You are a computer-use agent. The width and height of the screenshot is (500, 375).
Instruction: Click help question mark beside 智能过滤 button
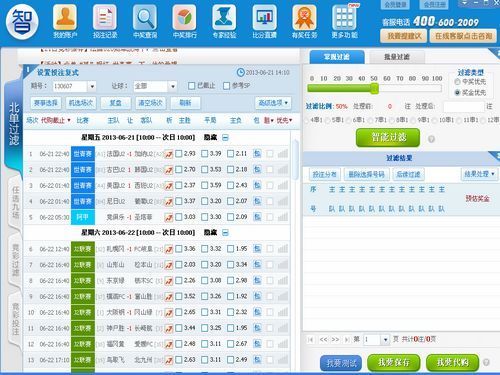coord(431,139)
